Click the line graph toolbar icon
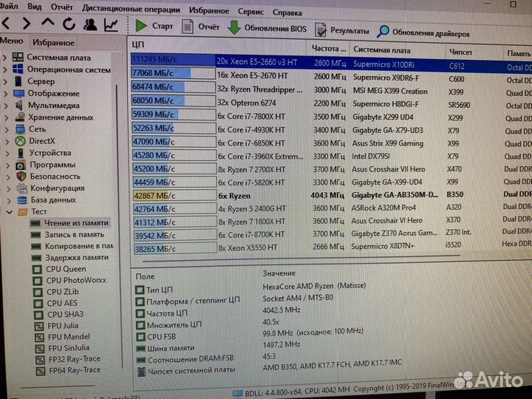 tap(111, 26)
